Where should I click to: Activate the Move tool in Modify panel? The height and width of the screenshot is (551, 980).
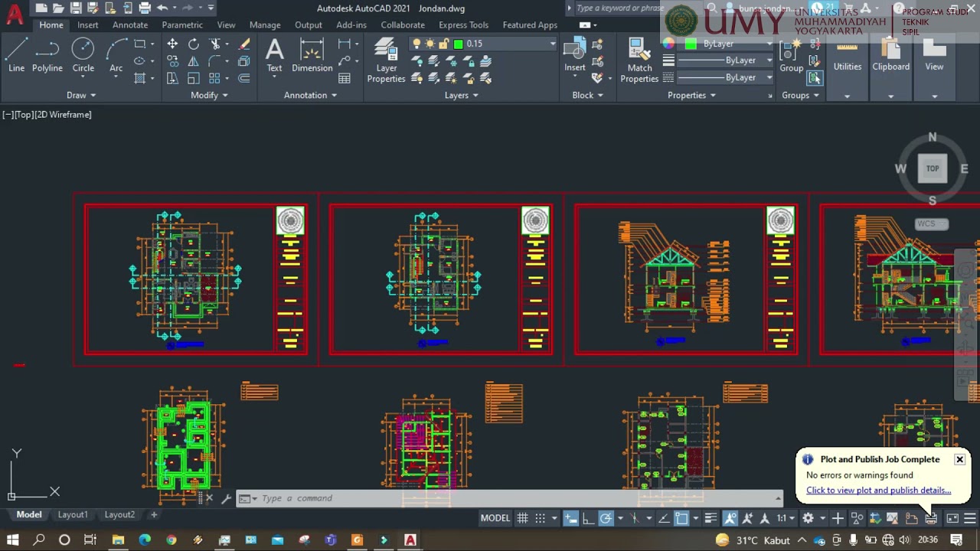[172, 44]
